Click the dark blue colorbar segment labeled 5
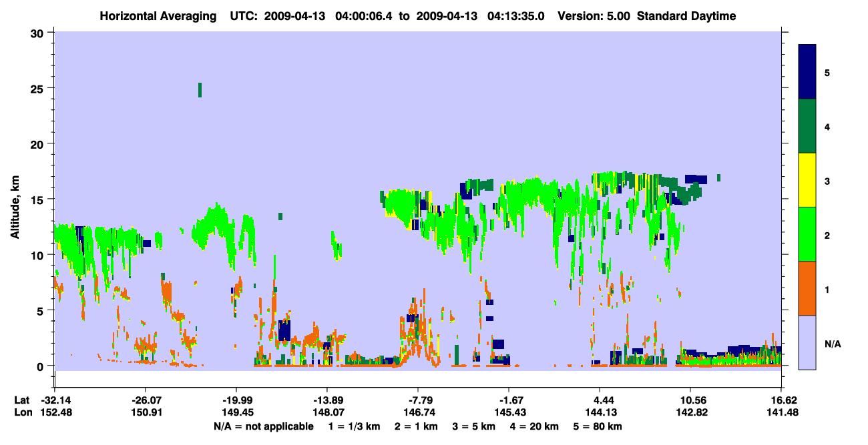868x445 pixels. [807, 72]
